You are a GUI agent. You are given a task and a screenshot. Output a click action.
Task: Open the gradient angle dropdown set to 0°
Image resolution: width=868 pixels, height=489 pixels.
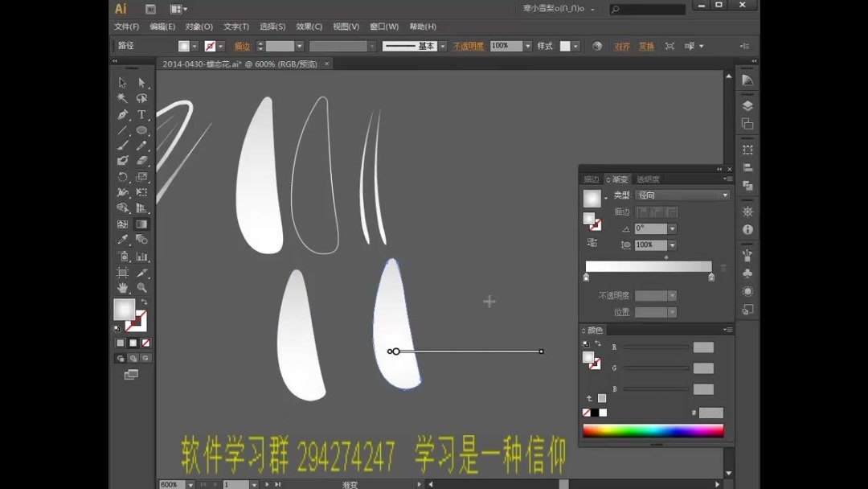click(672, 228)
